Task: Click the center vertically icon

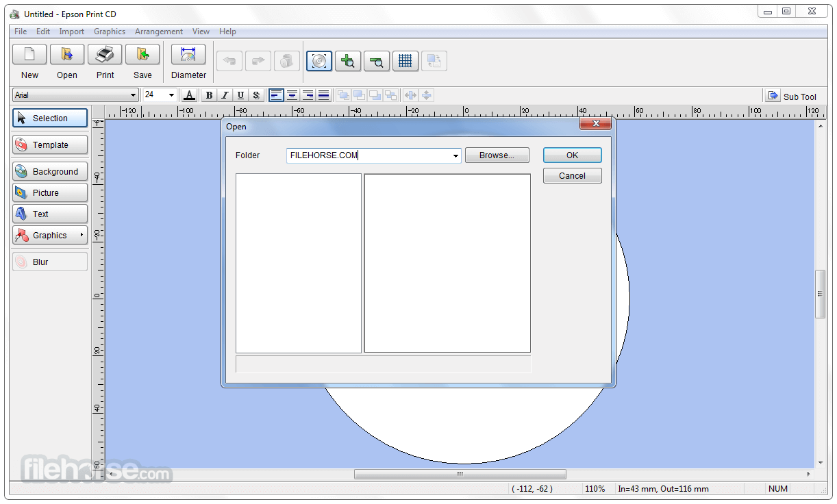Action: pyautogui.click(x=426, y=95)
